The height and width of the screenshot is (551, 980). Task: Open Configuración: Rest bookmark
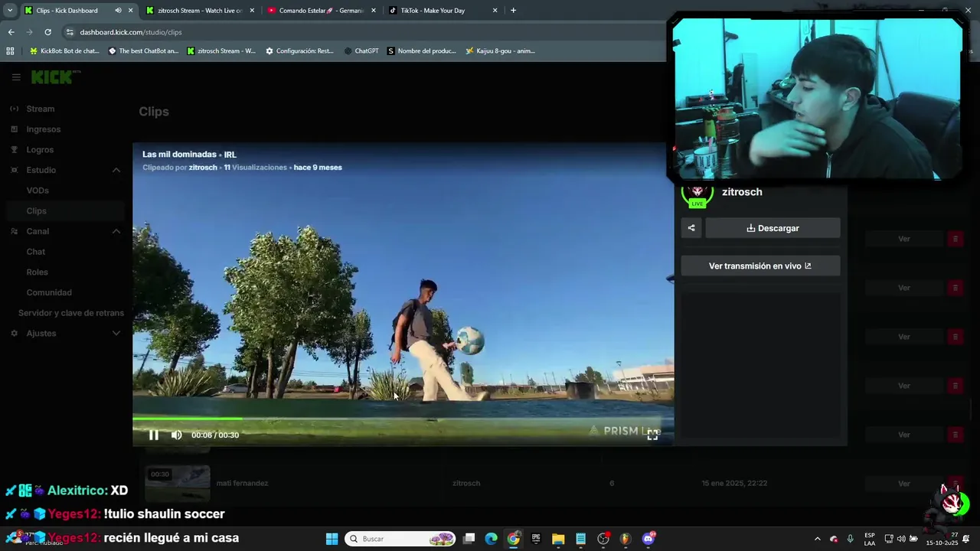299,51
